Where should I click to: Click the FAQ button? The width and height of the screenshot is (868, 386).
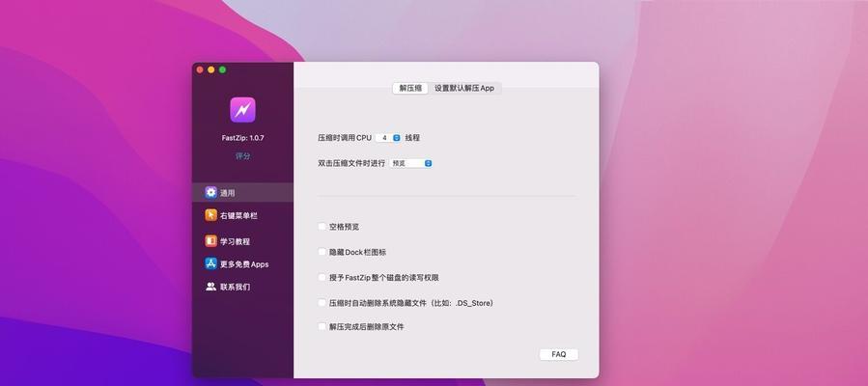click(x=559, y=354)
